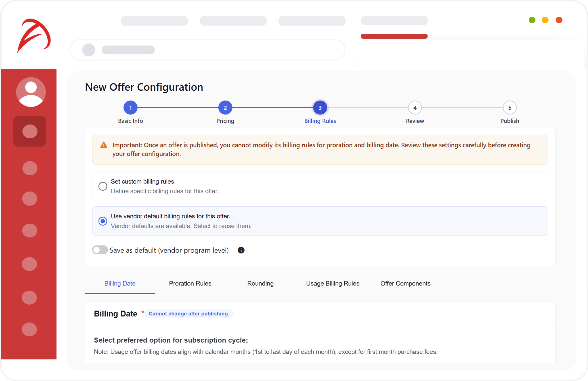Select the Set custom billing rules option
This screenshot has width=588, height=381.
pos(103,186)
